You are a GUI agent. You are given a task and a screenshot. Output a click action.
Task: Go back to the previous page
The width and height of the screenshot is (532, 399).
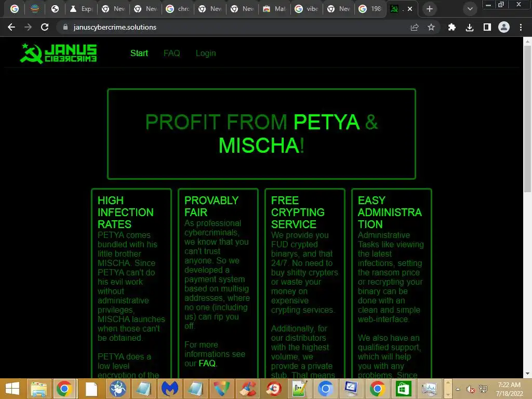(11, 27)
